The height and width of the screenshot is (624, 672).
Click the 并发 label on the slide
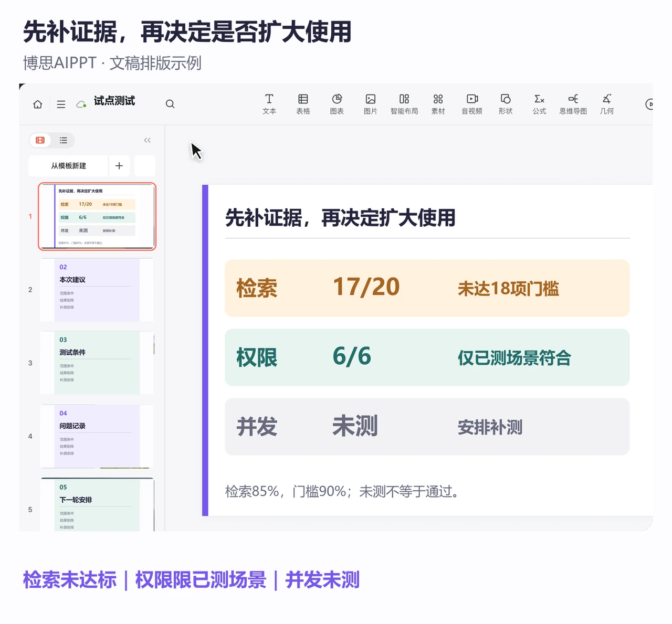click(x=257, y=427)
